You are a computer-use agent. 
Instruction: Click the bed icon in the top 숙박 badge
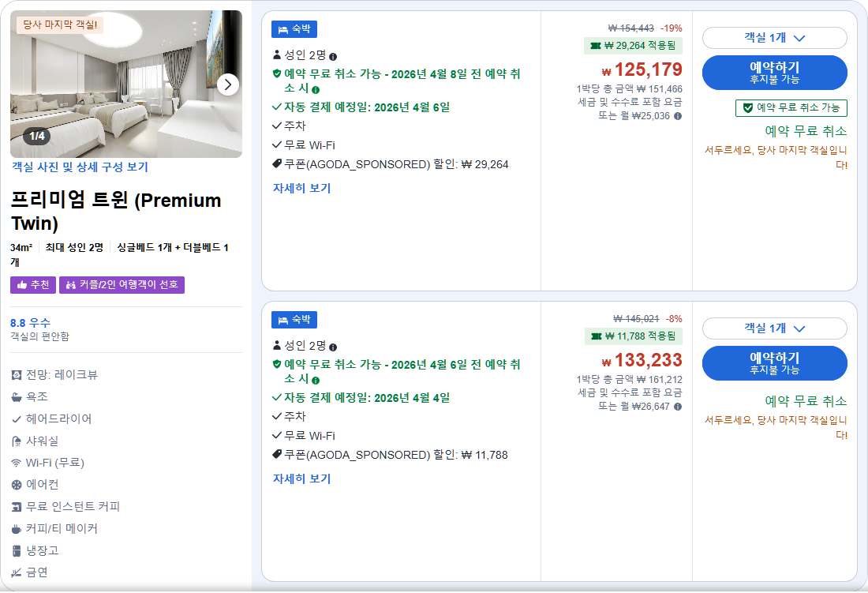[x=282, y=28]
